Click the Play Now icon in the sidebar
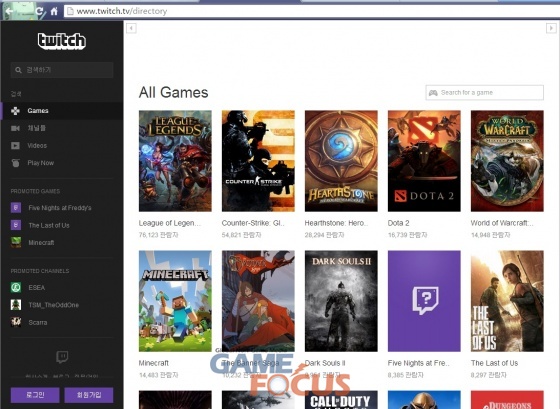 15,163
